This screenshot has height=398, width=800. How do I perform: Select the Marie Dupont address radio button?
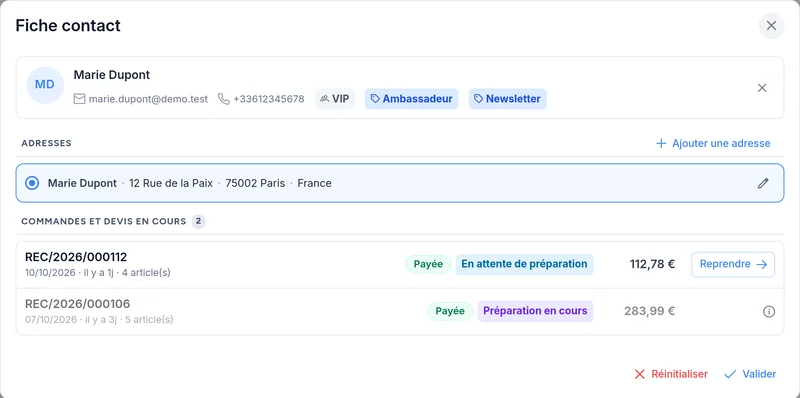(x=32, y=183)
